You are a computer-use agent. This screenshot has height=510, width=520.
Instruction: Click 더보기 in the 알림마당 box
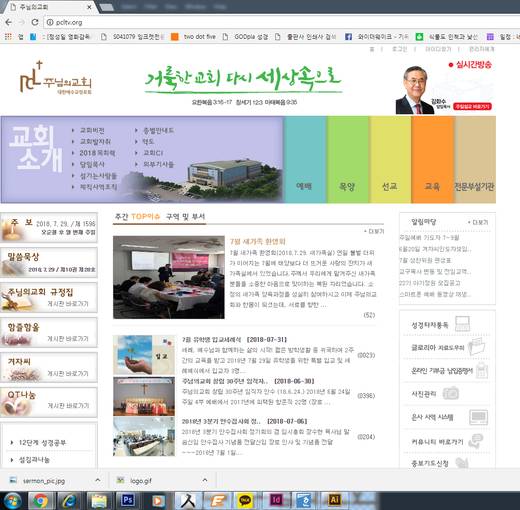coord(478,222)
